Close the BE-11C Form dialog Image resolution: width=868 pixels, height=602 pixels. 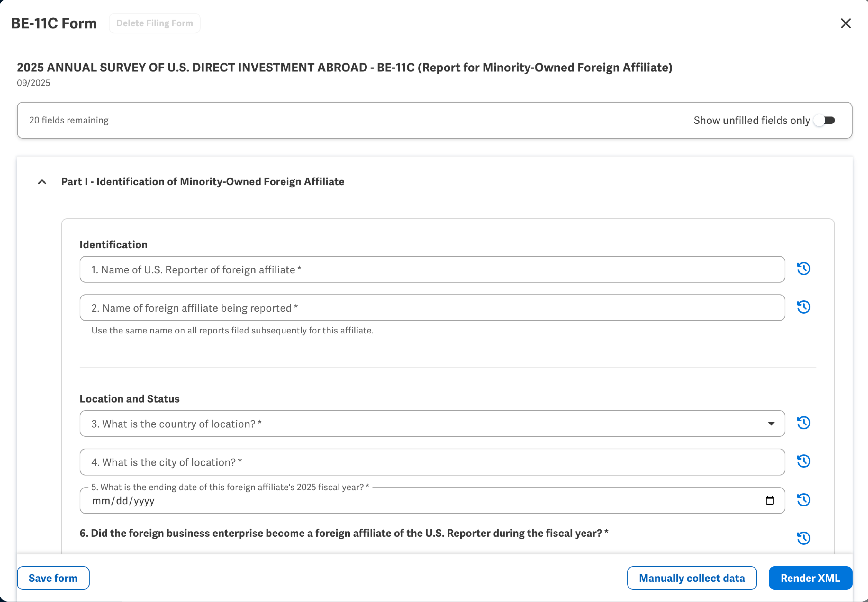(x=845, y=23)
